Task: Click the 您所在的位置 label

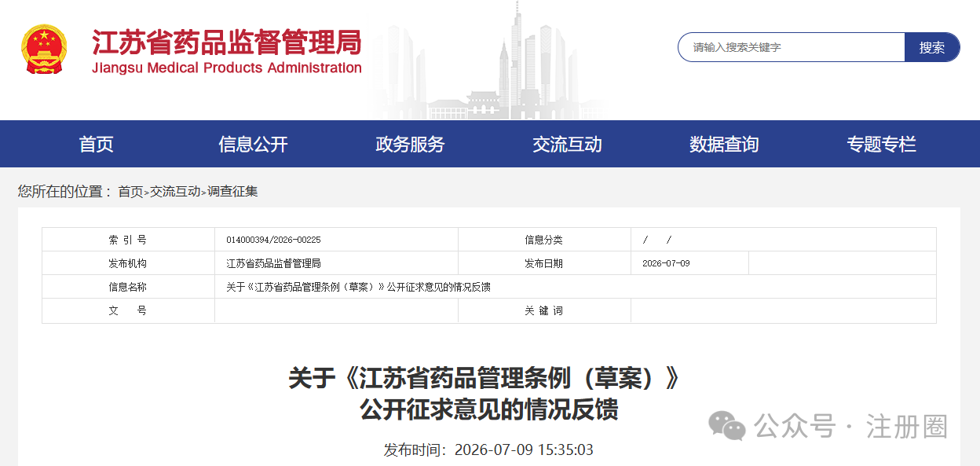Action: coord(64,191)
